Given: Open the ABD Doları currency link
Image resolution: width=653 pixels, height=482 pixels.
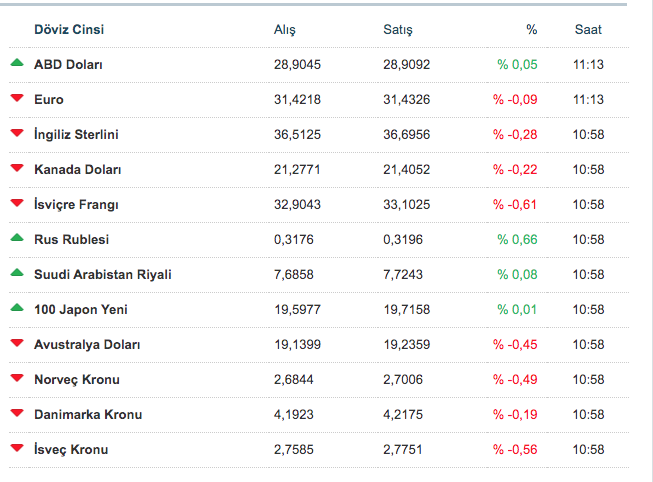Looking at the screenshot, I should coord(68,64).
